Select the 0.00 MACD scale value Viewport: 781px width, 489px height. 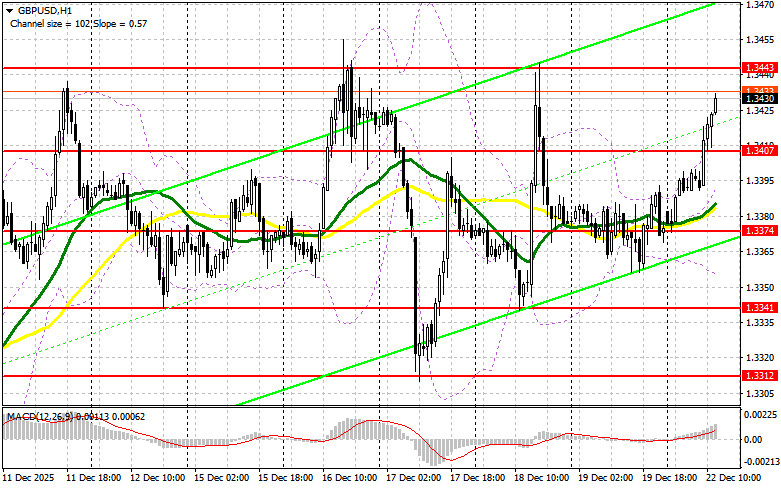point(753,440)
